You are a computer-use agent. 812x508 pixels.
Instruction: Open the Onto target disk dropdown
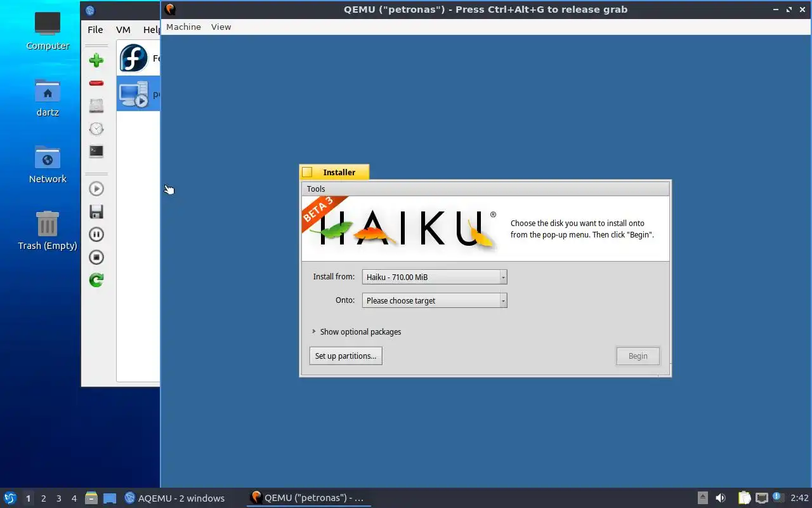click(x=435, y=300)
